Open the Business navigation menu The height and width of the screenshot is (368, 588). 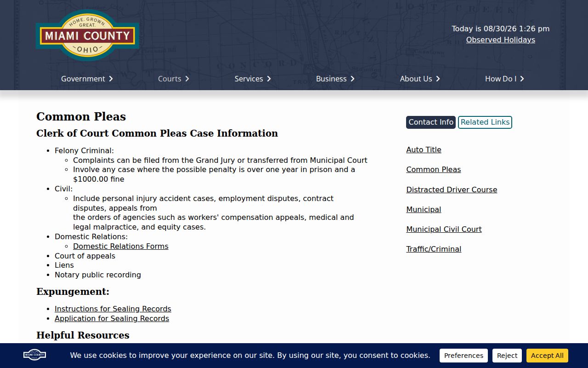pos(331,79)
